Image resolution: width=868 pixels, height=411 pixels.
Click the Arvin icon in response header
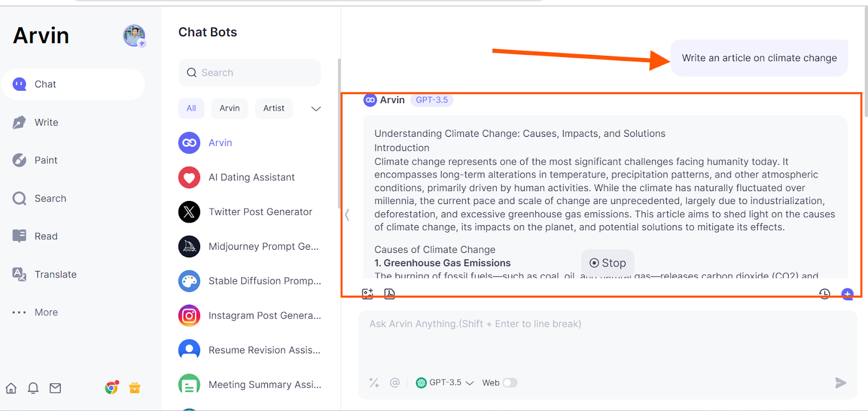click(370, 100)
